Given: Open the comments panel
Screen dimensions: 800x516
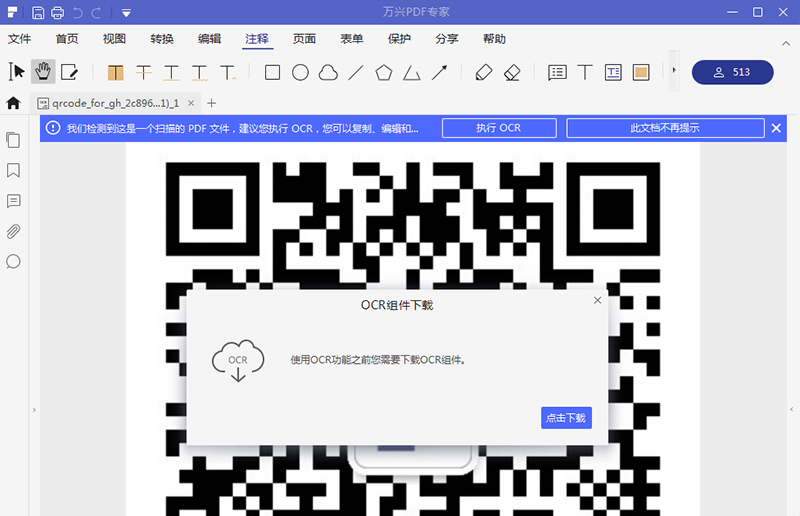Looking at the screenshot, I should coord(13,201).
